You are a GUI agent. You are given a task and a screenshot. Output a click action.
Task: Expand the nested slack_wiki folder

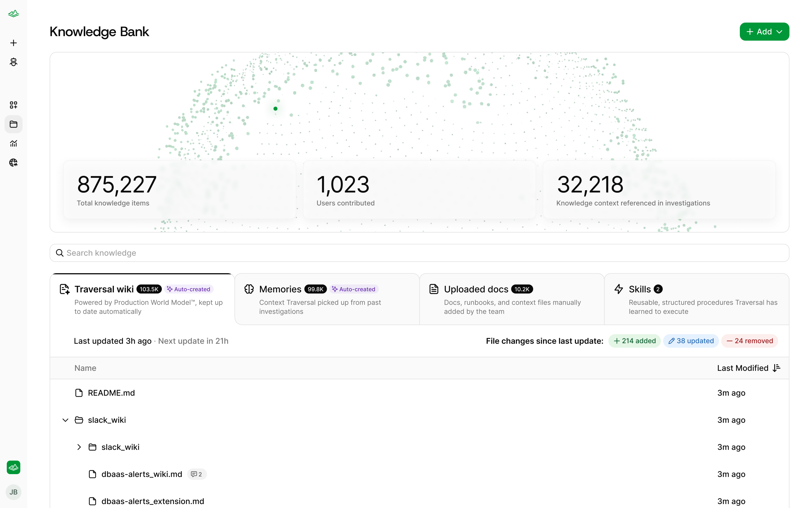(x=79, y=447)
